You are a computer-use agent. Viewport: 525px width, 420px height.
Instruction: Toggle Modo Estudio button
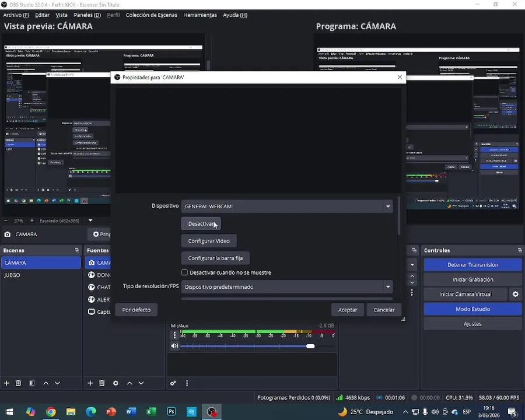coord(473,309)
